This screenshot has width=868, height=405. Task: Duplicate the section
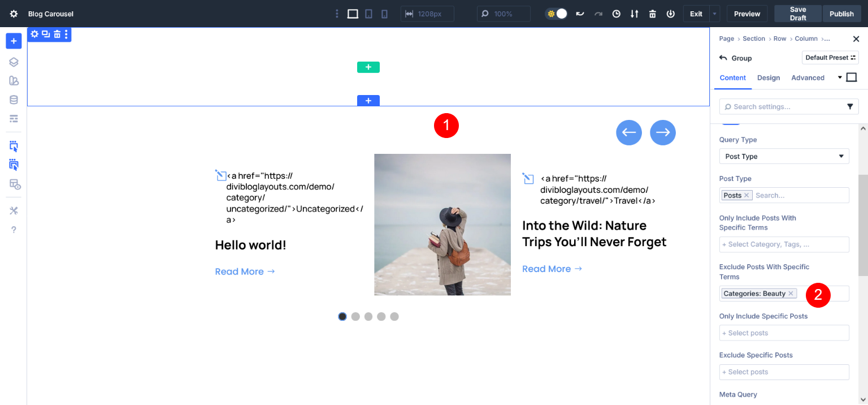click(46, 35)
